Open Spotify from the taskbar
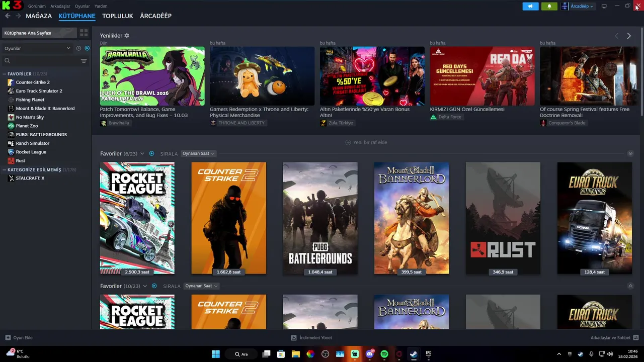The image size is (644, 362). (384, 354)
